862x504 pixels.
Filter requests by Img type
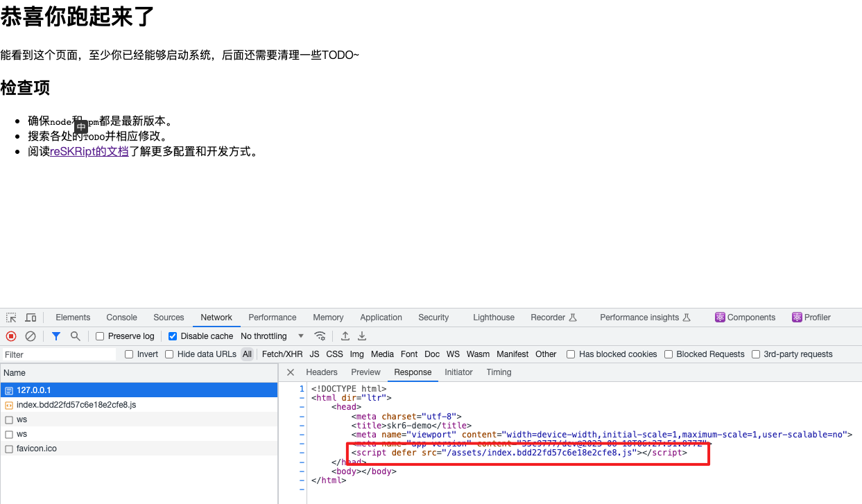[x=357, y=354]
